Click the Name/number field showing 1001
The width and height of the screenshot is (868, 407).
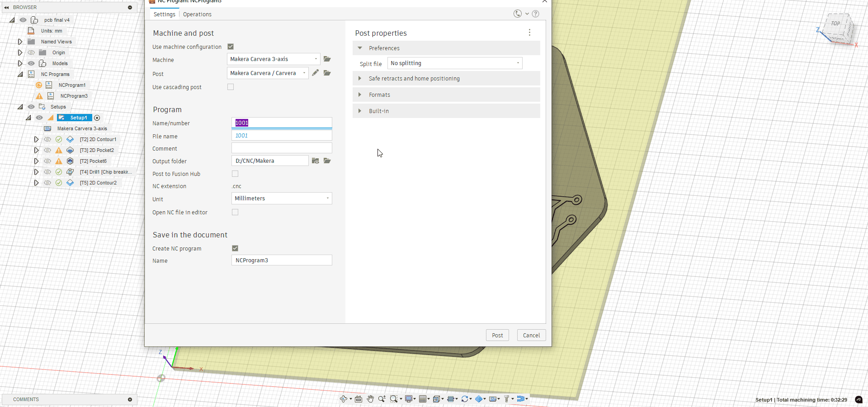click(282, 123)
